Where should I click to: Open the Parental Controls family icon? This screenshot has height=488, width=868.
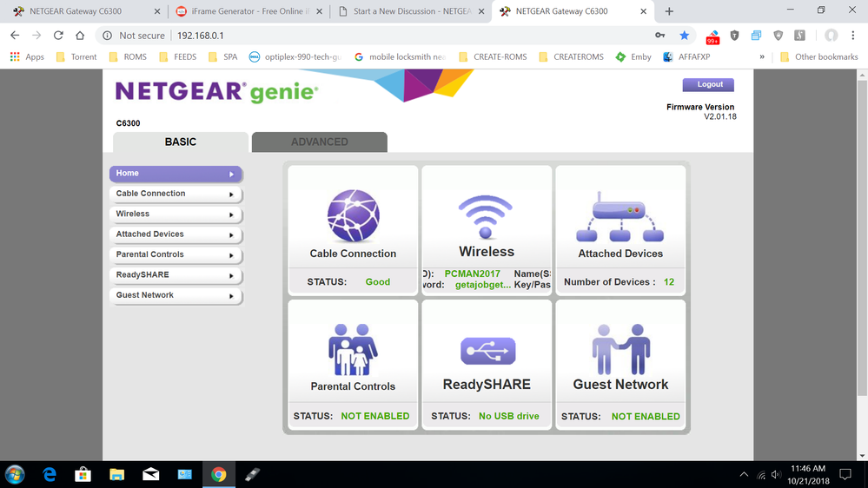tap(353, 350)
